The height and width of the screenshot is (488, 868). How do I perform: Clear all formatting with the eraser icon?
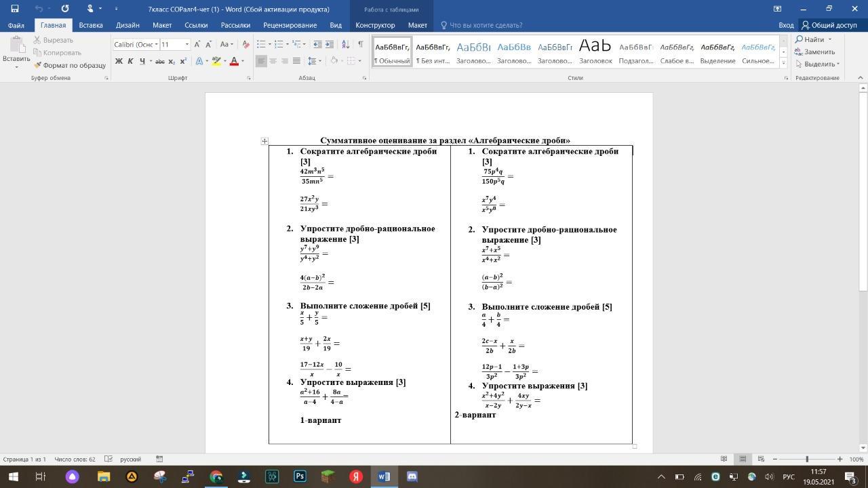245,44
